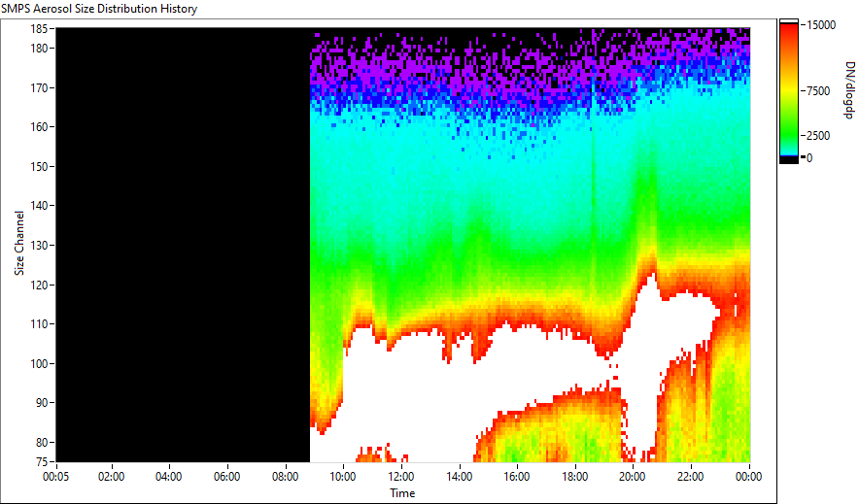This screenshot has width=859, height=504.
Task: Click the 'SMPS Aerosol Size Distribution History' title
Action: point(99,9)
